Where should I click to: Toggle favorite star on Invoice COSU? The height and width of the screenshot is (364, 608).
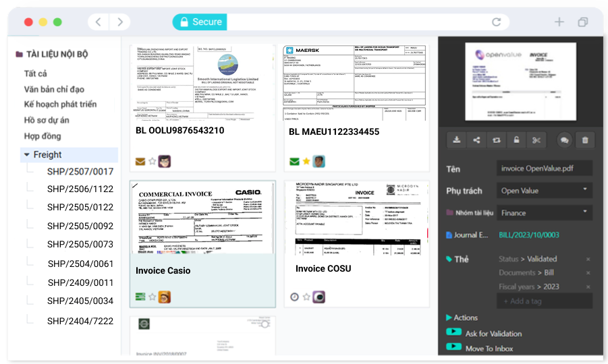[x=306, y=297]
